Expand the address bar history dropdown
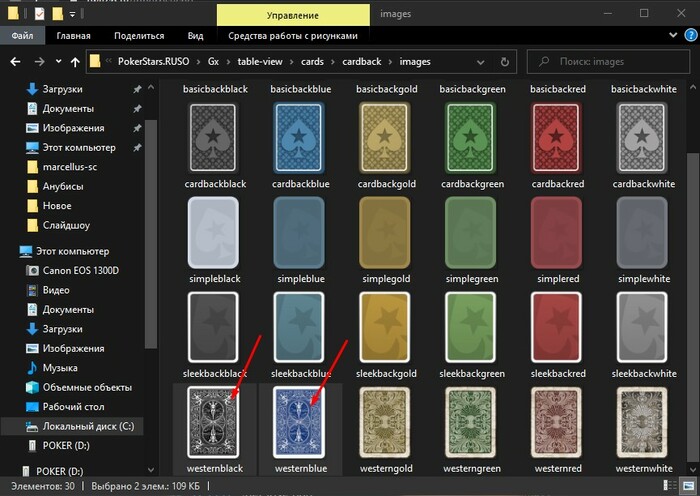This screenshot has width=700, height=496. click(x=480, y=62)
